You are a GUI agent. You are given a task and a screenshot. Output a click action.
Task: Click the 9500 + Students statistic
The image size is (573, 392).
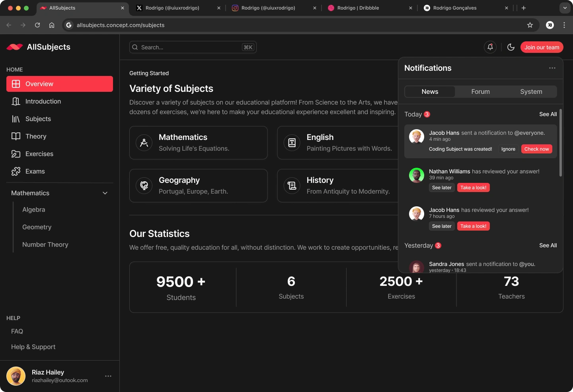181,287
